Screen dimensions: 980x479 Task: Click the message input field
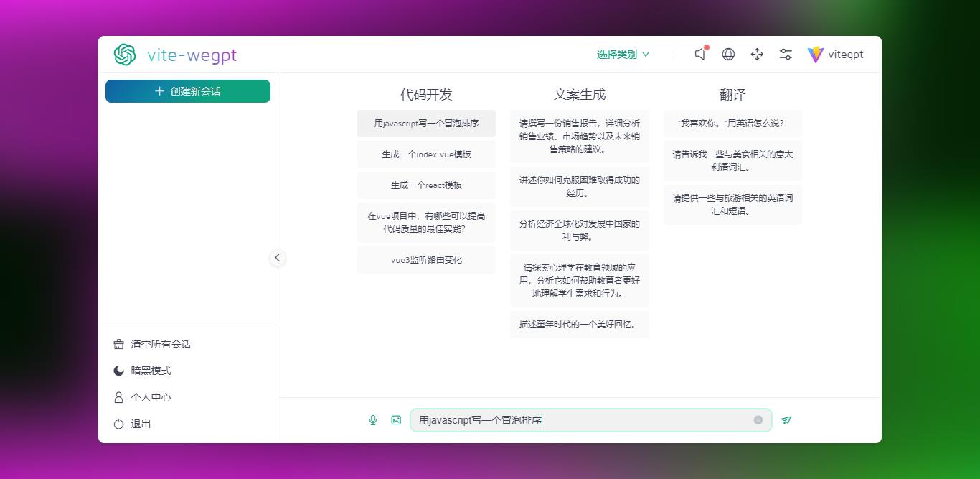[x=581, y=420]
